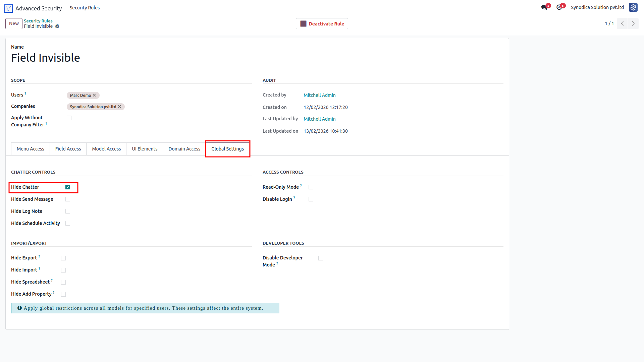Enable the Hide Send Message checkbox
The image size is (644, 362).
click(68, 199)
